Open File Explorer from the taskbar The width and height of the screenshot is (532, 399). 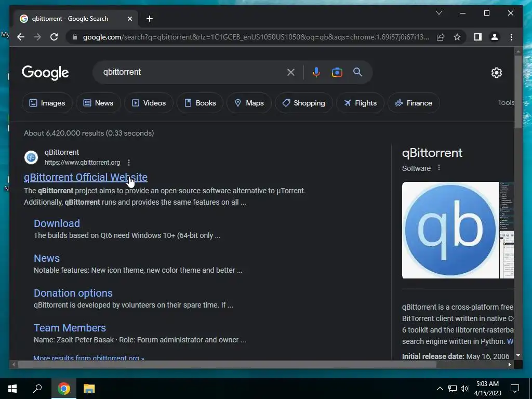[89, 389]
